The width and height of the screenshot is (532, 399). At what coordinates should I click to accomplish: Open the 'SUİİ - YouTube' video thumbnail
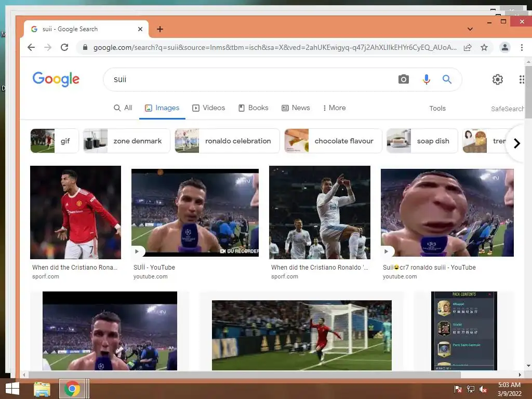click(195, 212)
